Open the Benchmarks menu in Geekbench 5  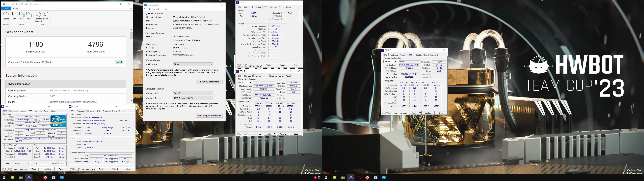(x=154, y=9)
